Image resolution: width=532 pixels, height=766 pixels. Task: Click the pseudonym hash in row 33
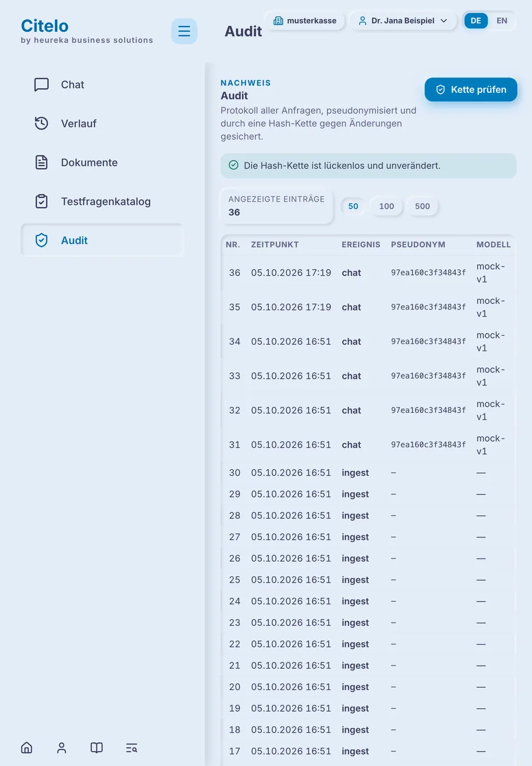pos(429,376)
